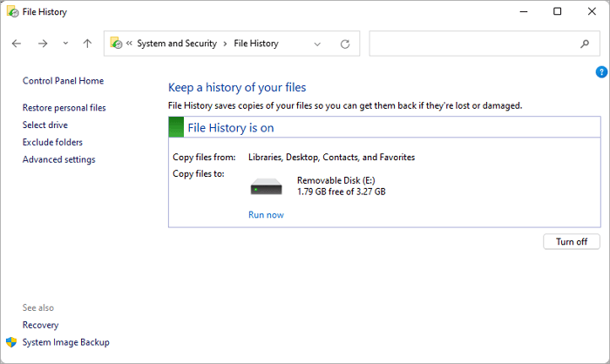Select System and Security breadcrumb
This screenshot has height=364, width=610.
click(x=177, y=44)
